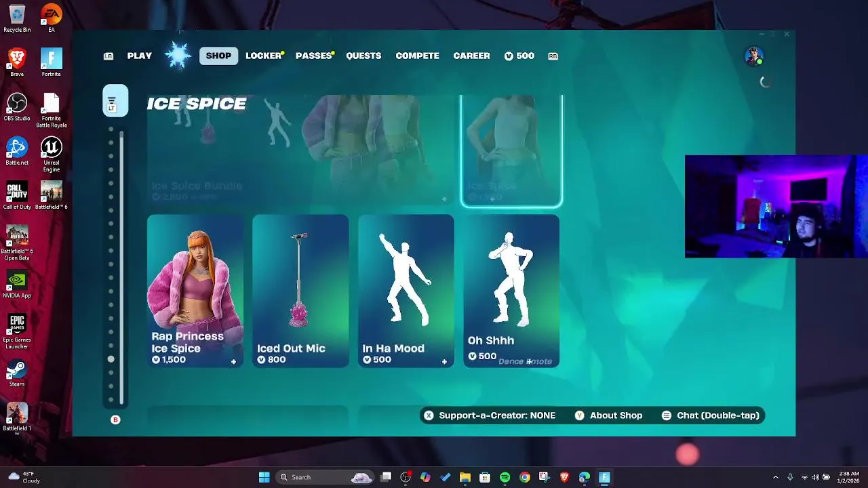Viewport: 868px width, 488px height.
Task: Click the snowflake Winterfest icon
Action: 178,56
